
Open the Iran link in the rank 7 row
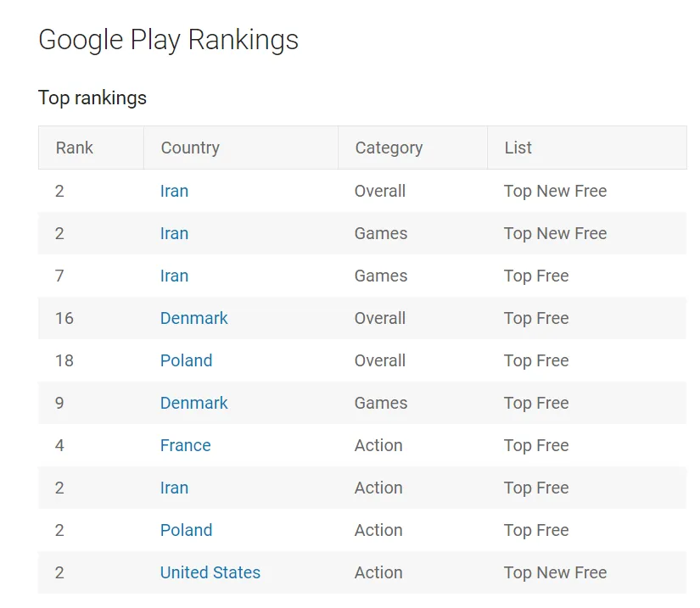point(174,276)
